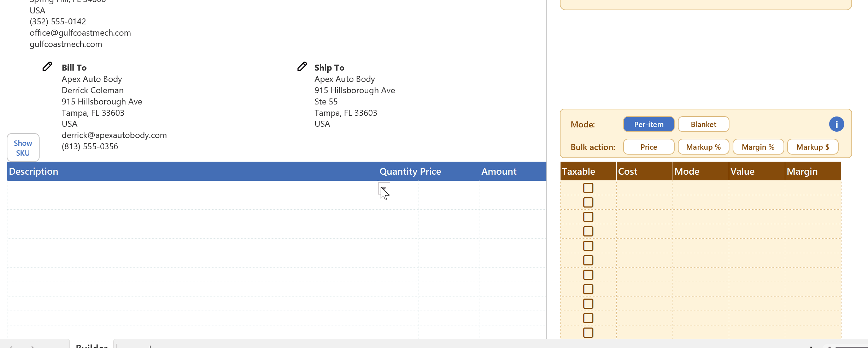Click the first empty Cost cell
This screenshot has height=348, width=868.
[x=644, y=188]
